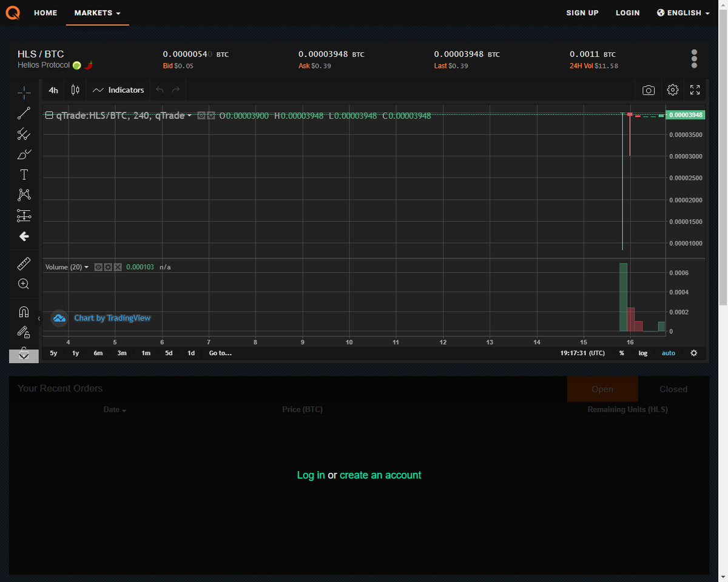Screen dimensions: 728x582
Task: Remove the Volume indicator with X
Action: click(118, 267)
